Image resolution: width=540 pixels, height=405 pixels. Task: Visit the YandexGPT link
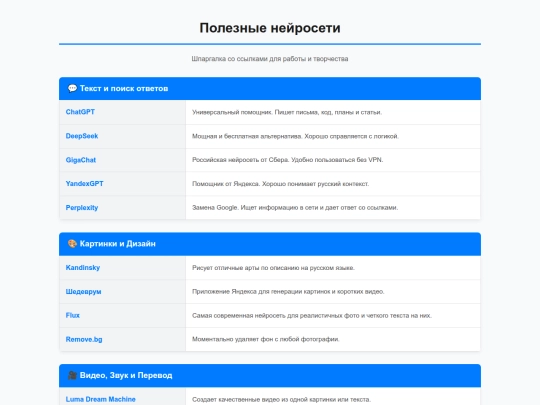tap(84, 184)
